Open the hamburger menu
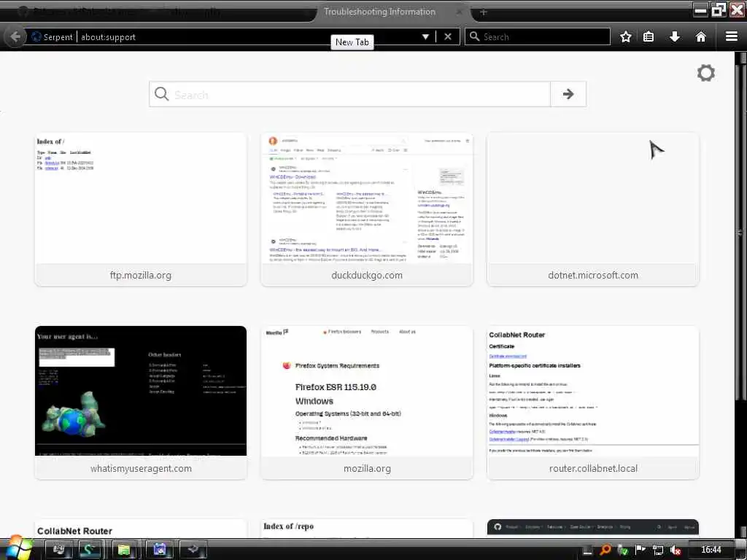This screenshot has height=560, width=747. [732, 36]
